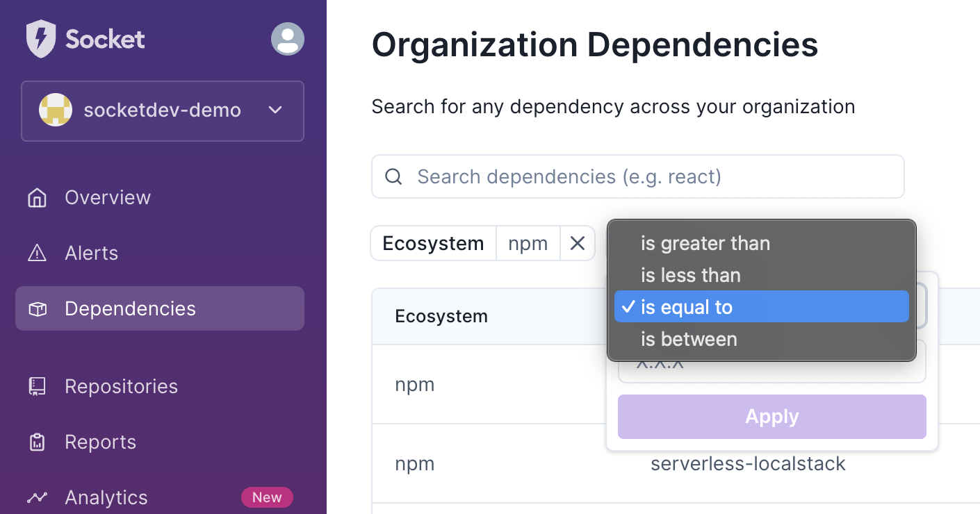
Task: Focus the Search dependencies input field
Action: tap(638, 176)
